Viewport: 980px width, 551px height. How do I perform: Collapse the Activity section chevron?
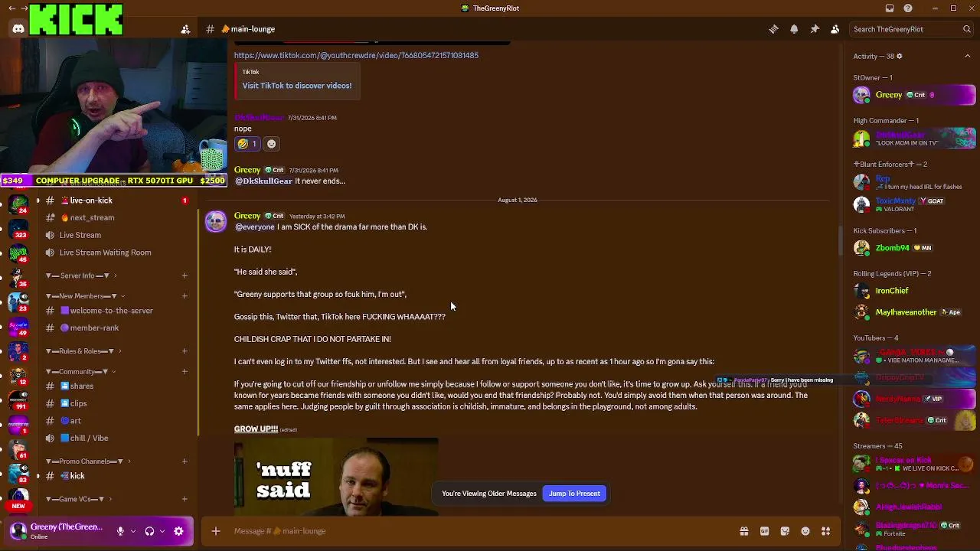point(967,56)
